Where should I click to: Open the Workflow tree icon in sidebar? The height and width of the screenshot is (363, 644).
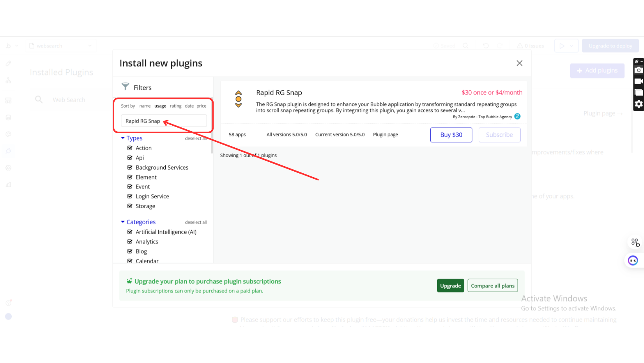(8, 81)
